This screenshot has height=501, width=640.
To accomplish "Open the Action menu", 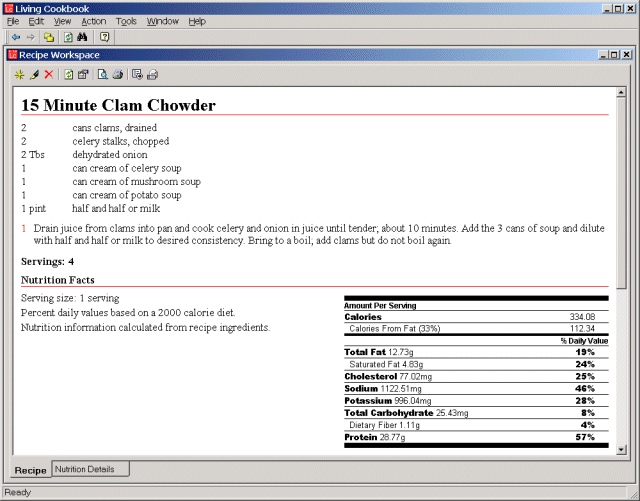I will (x=94, y=21).
